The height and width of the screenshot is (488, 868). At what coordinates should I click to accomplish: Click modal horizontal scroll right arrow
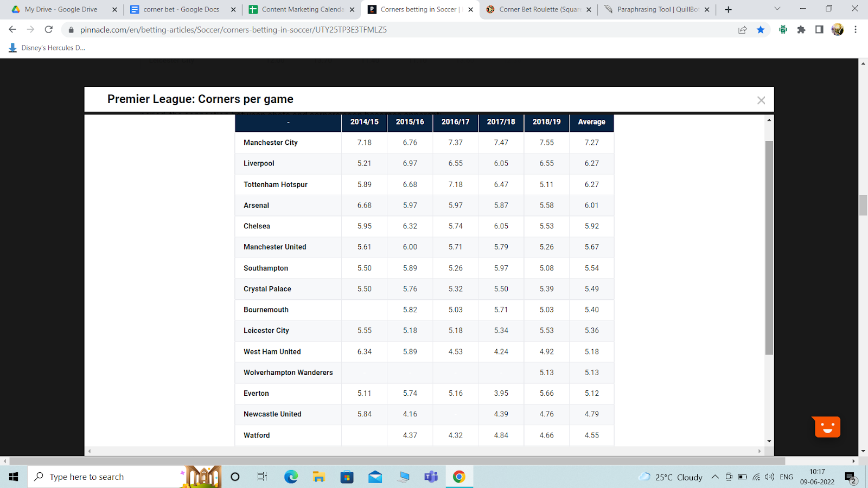759,451
